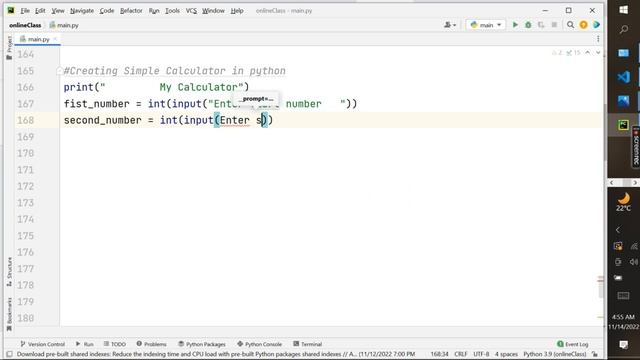Close the main.py editor tab

(x=55, y=39)
